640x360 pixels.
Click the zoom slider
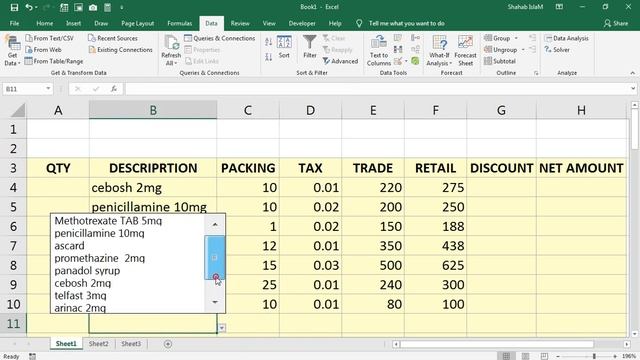click(x=594, y=356)
